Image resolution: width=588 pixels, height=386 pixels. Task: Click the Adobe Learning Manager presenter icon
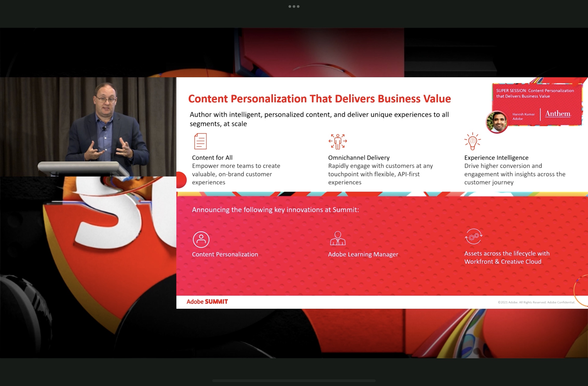(x=338, y=238)
